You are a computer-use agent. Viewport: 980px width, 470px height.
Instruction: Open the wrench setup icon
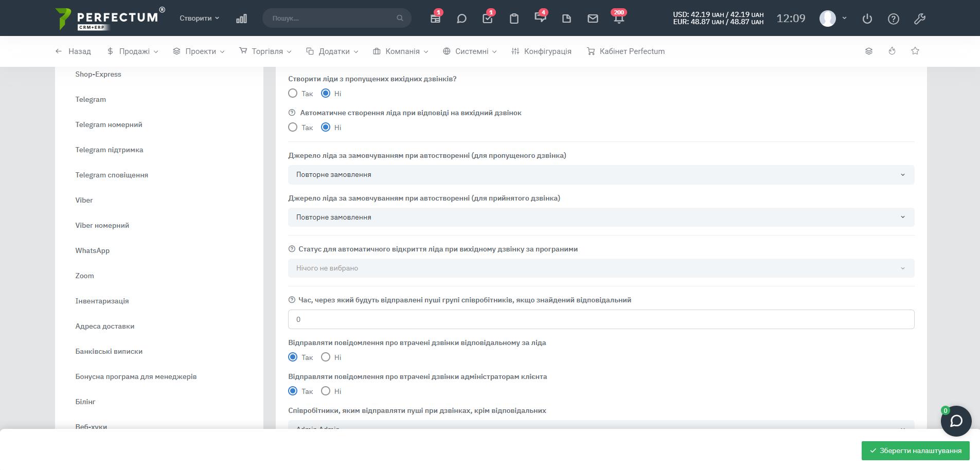[920, 19]
